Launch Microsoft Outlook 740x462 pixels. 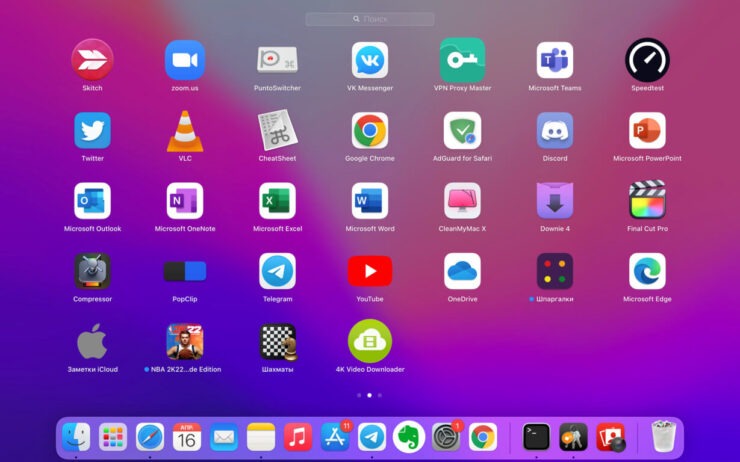(x=92, y=201)
